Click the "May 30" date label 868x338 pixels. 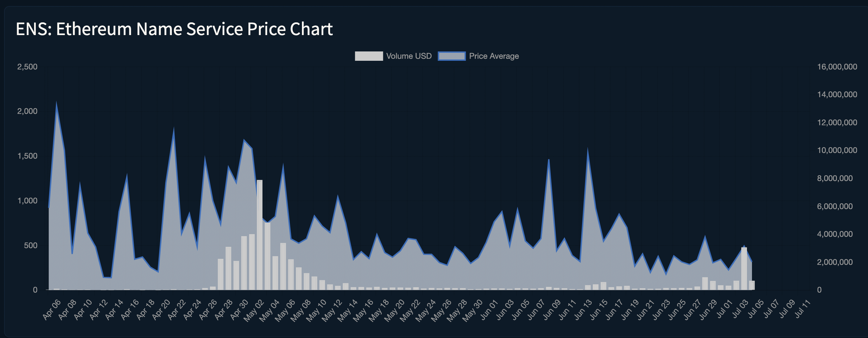(473, 310)
